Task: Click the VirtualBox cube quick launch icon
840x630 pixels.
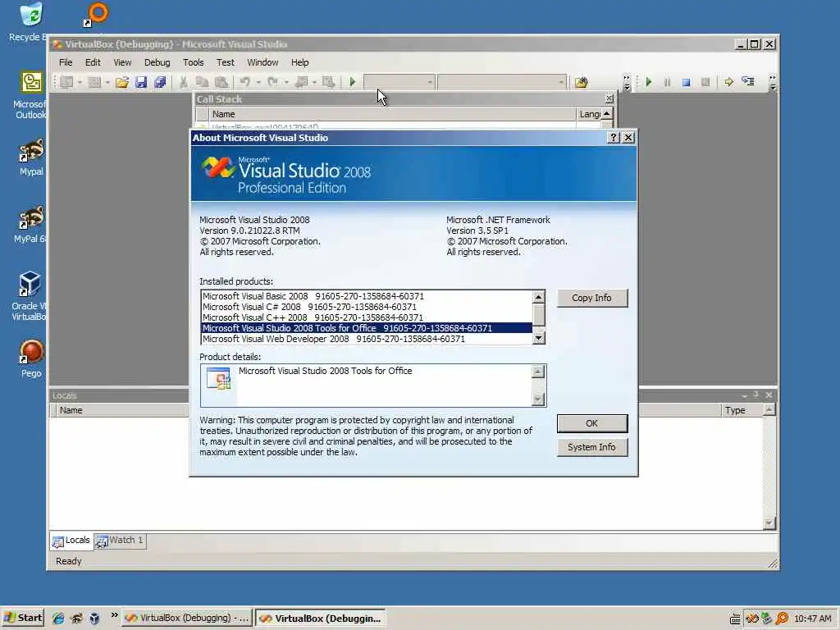Action: click(x=94, y=619)
